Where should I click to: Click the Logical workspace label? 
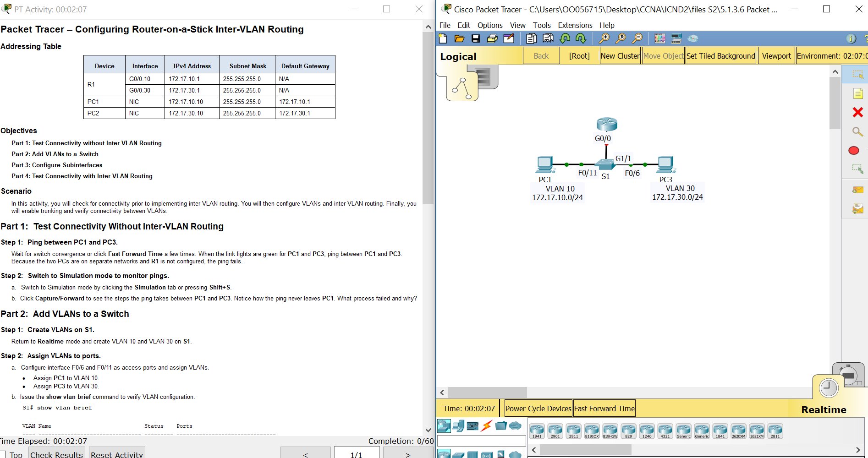coord(458,56)
